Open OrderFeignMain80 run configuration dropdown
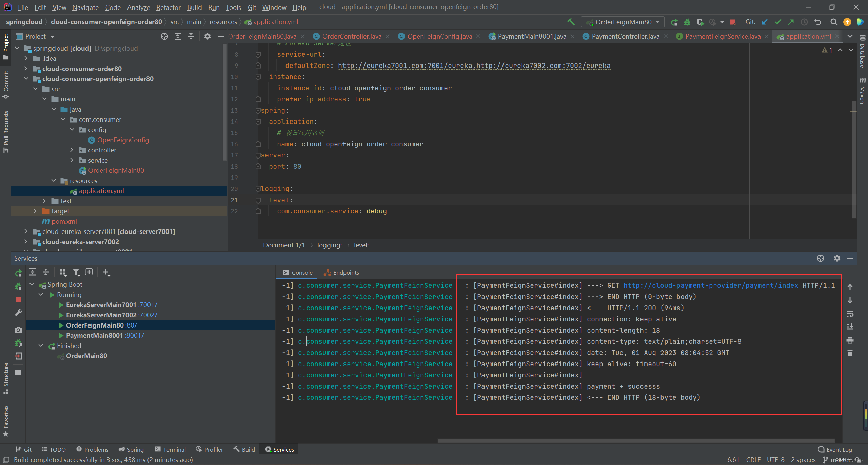Viewport: 868px width, 465px height. pyautogui.click(x=623, y=22)
